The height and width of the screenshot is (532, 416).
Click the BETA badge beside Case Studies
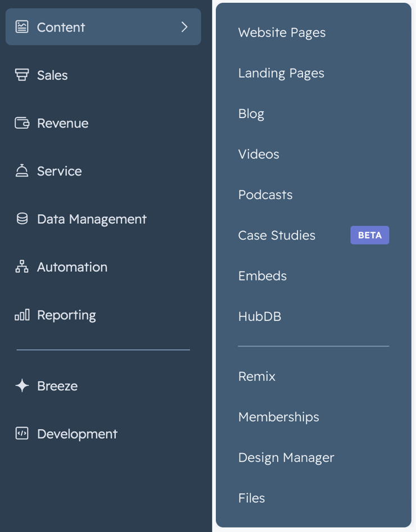[369, 235]
